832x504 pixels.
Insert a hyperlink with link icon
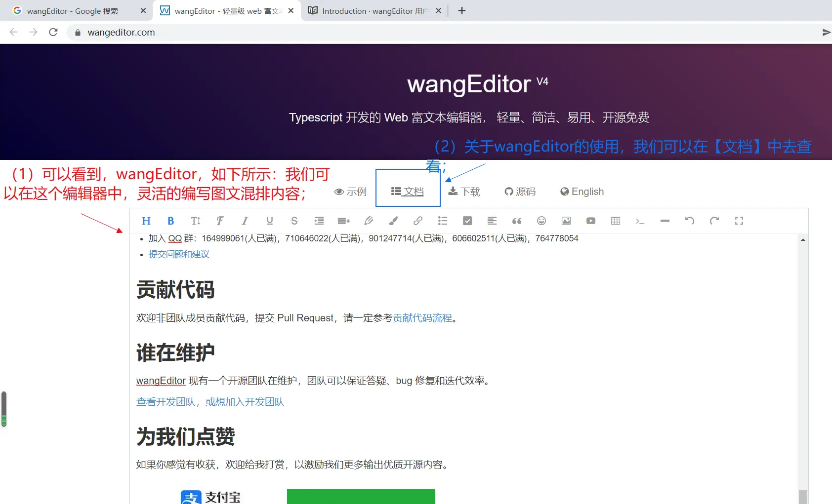pos(418,221)
